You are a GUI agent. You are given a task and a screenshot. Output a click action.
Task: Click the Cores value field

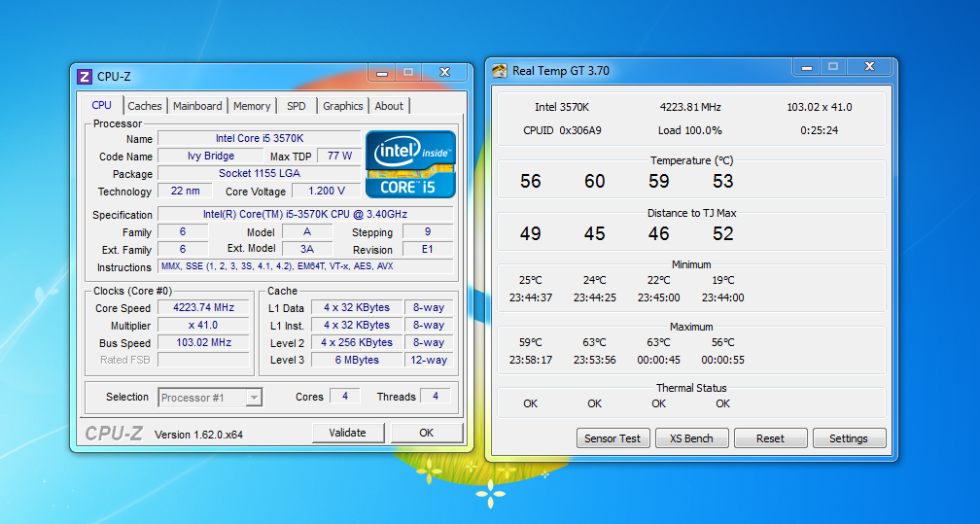point(345,396)
